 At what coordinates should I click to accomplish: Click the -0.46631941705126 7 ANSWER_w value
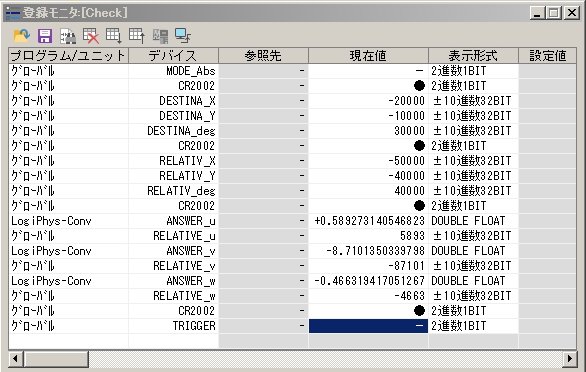tap(368, 281)
